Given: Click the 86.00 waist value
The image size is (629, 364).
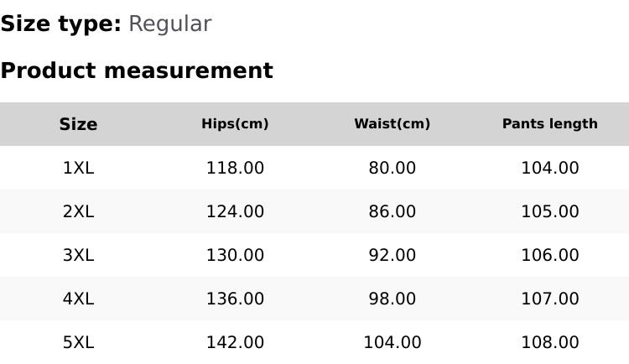Looking at the screenshot, I should 392,211.
